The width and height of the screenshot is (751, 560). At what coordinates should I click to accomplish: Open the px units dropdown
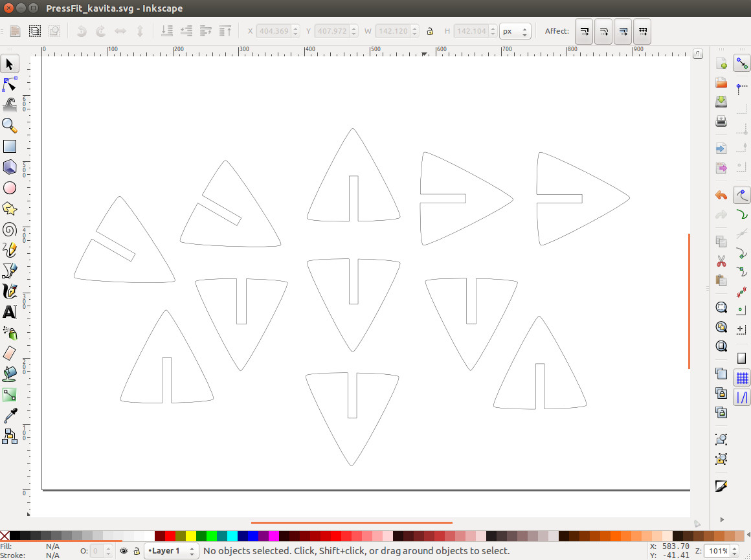[515, 31]
